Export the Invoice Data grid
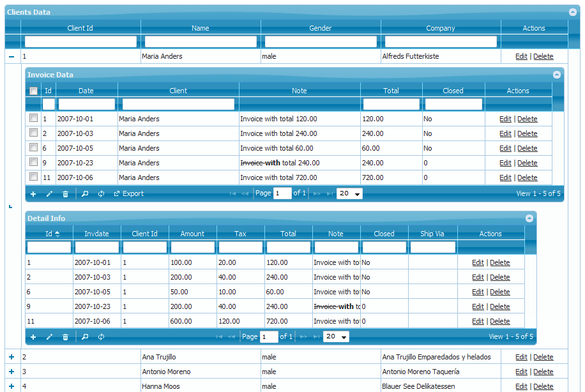Image resolution: width=585 pixels, height=392 pixels. click(x=128, y=193)
